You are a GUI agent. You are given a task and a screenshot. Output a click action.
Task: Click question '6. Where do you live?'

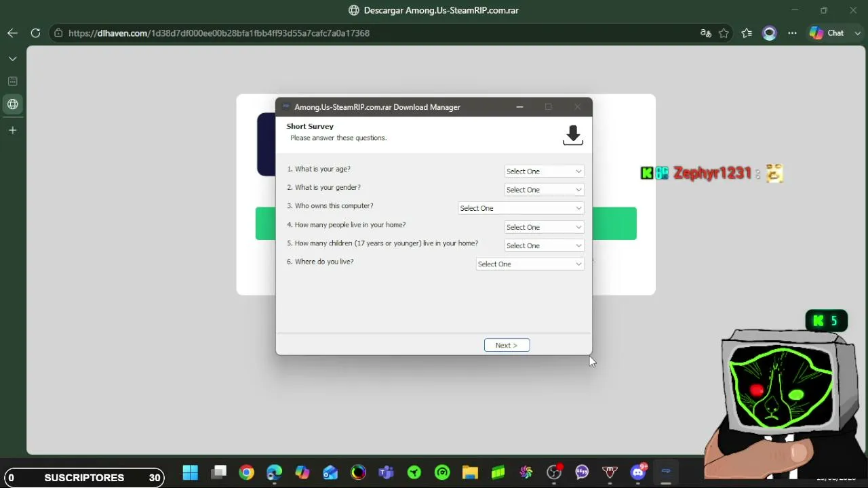coord(320,262)
